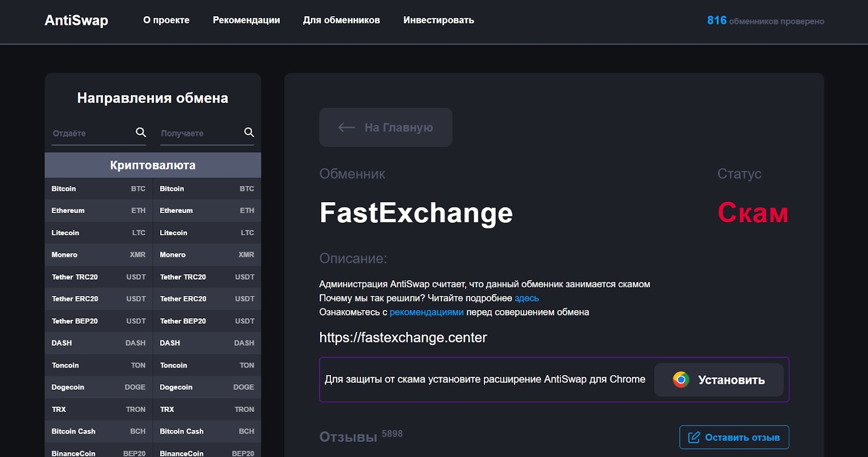Select Tether BEP20 in the Отдаёте column
Screen dimensions: 868x457
pos(99,321)
